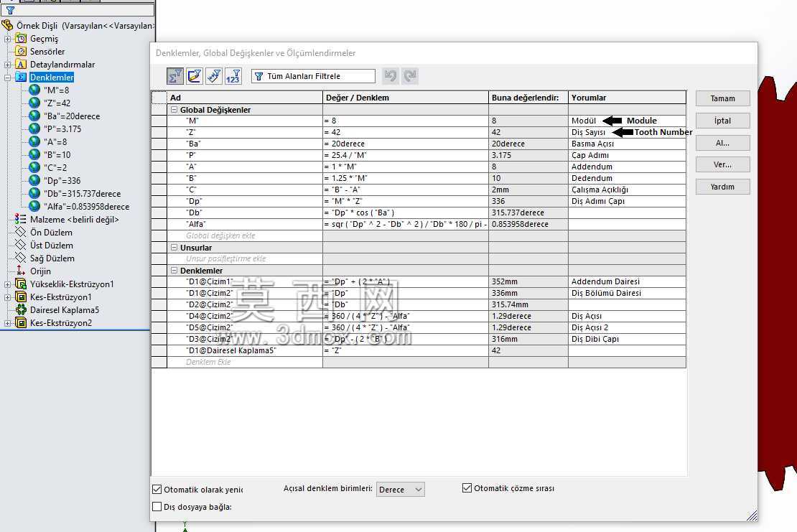Click the Addendum Dairesi comment cell
The height and width of the screenshot is (532, 797).
coord(627,281)
